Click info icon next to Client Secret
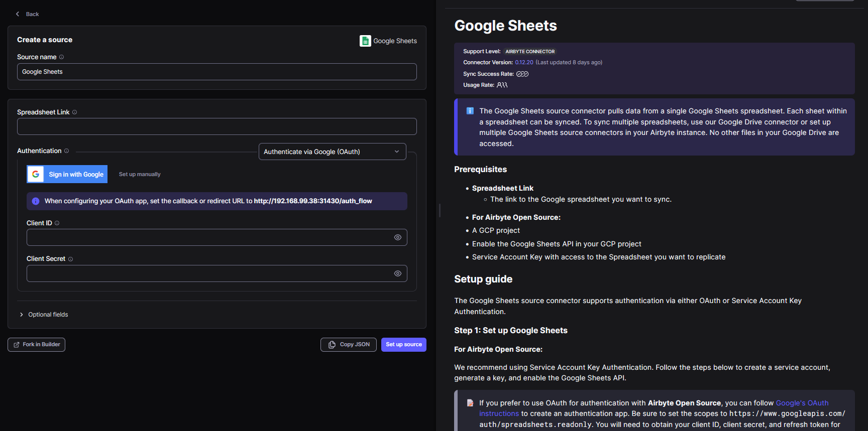The width and height of the screenshot is (868, 431). click(70, 259)
